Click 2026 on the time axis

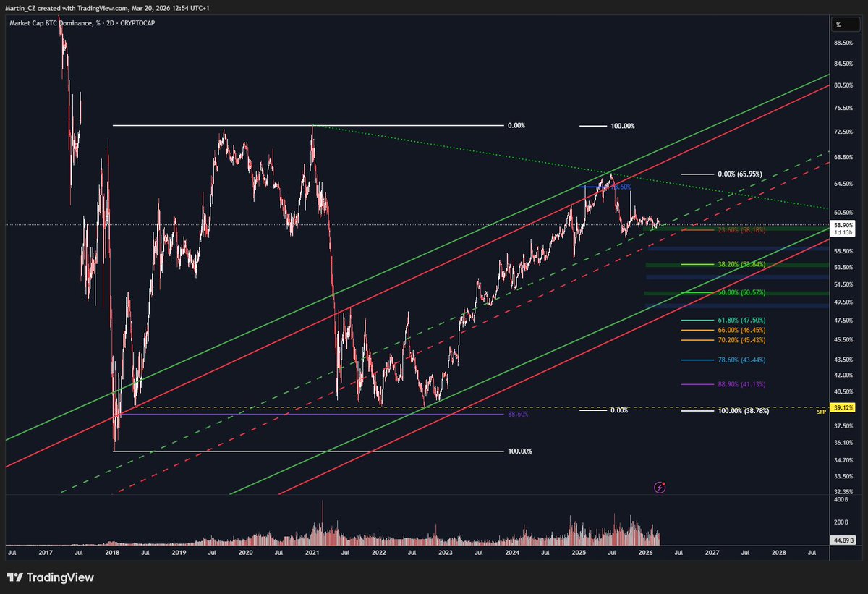coord(644,552)
